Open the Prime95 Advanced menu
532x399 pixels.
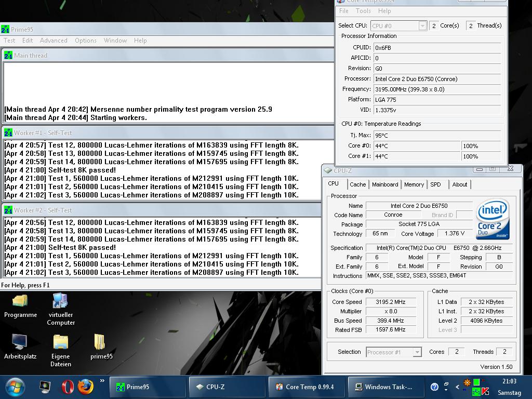(x=54, y=41)
